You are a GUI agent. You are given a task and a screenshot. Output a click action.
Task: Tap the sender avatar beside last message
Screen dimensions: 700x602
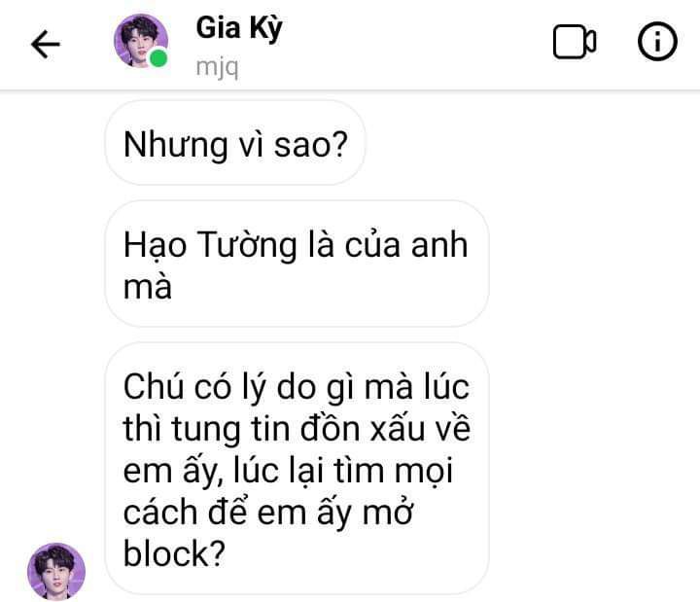click(x=56, y=571)
